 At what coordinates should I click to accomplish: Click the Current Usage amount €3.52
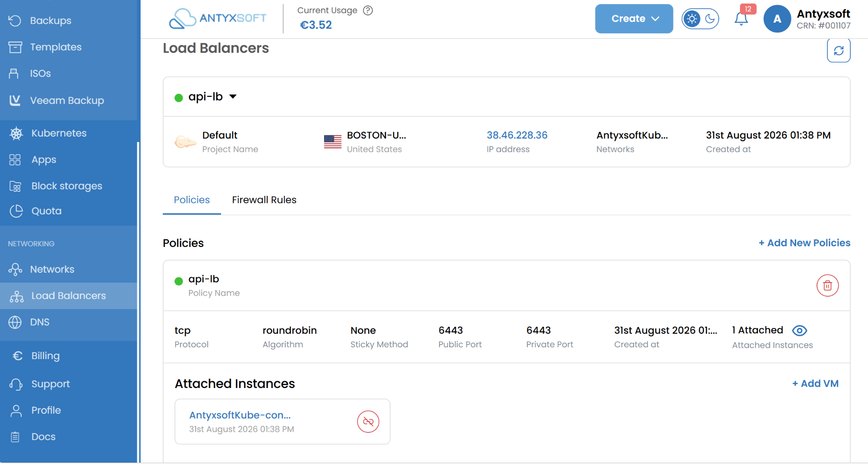316,25
